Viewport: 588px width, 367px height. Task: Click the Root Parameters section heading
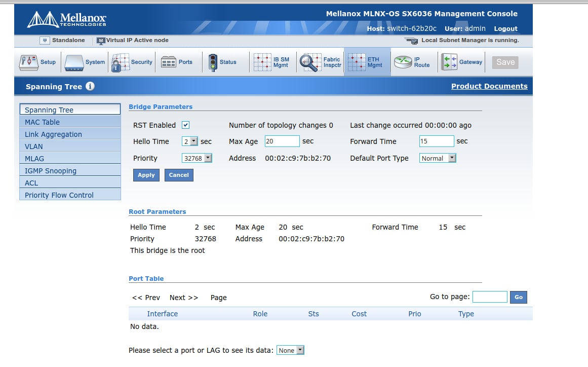(x=158, y=212)
